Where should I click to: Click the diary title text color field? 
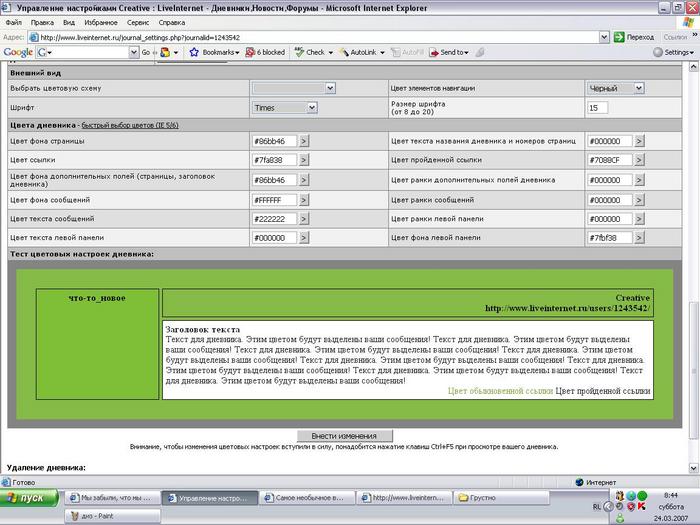610,141
